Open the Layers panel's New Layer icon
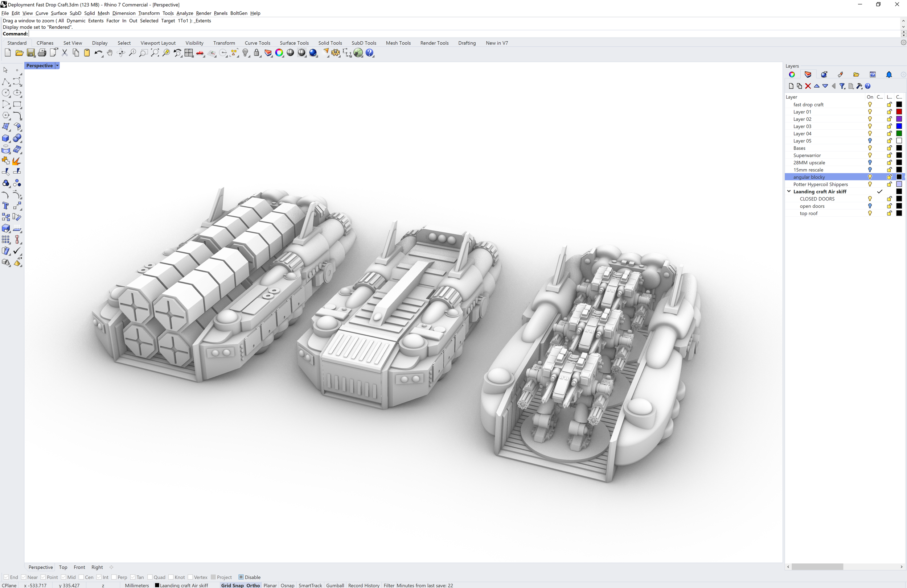This screenshot has height=588, width=907. coord(791,86)
